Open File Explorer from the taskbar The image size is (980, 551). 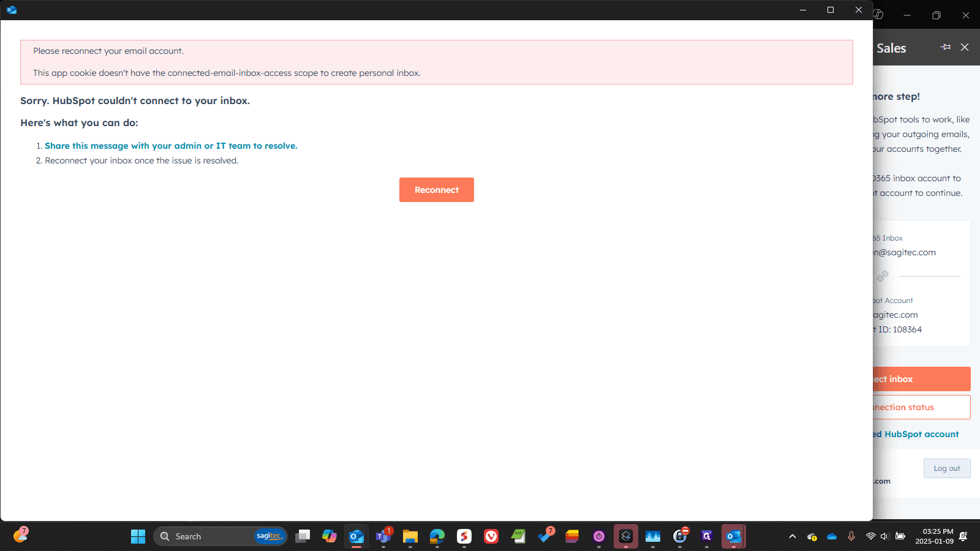[x=410, y=536]
